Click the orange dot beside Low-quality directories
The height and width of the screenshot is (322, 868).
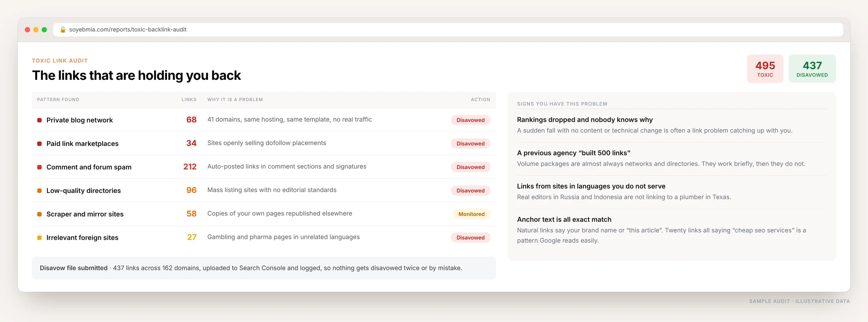[x=39, y=191]
